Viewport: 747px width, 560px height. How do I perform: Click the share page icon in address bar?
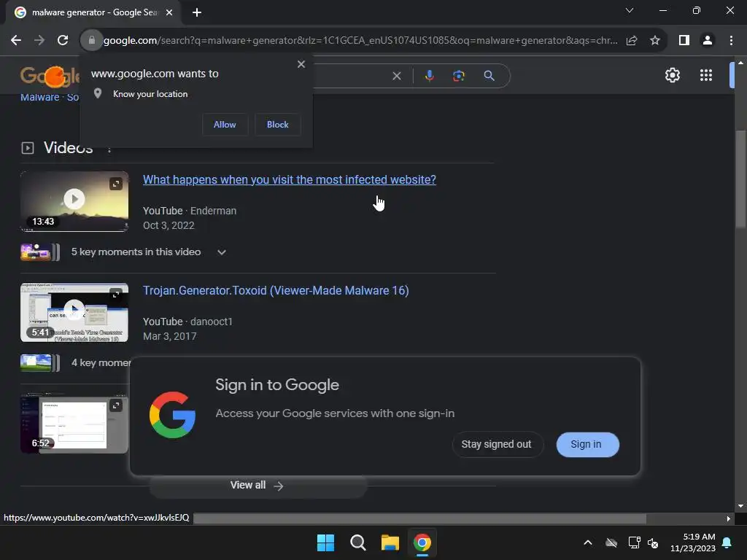click(632, 41)
